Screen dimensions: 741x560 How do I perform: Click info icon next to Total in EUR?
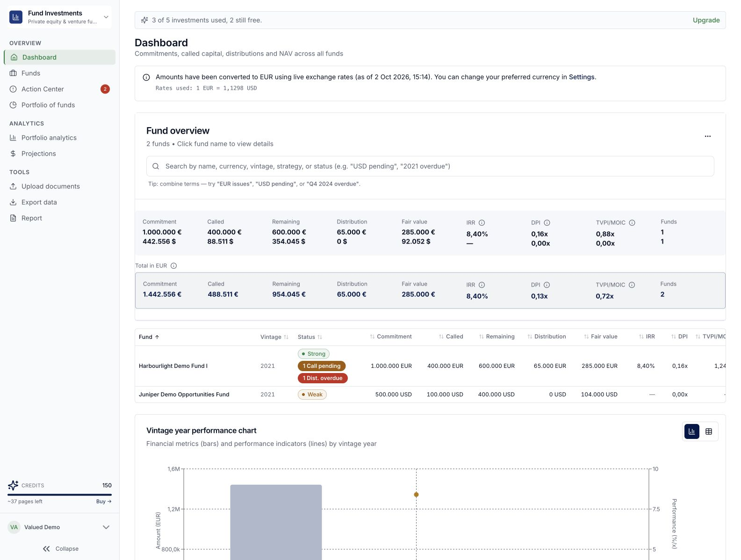(x=173, y=266)
